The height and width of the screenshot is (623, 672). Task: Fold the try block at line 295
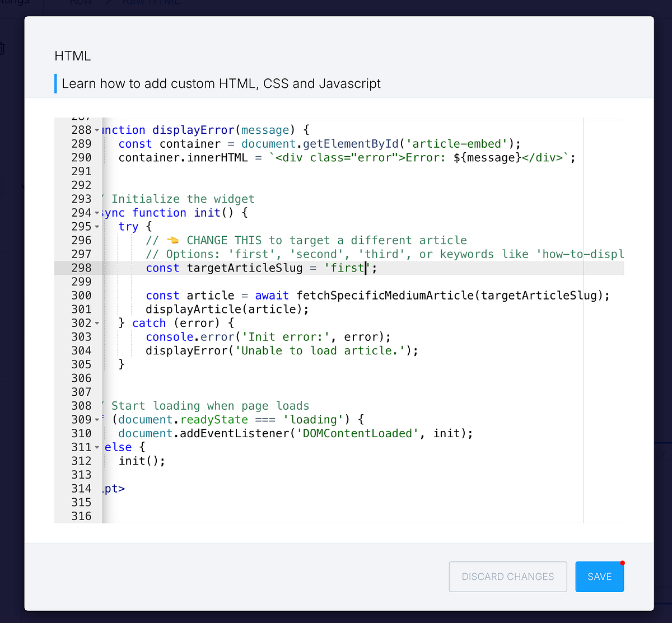96,226
